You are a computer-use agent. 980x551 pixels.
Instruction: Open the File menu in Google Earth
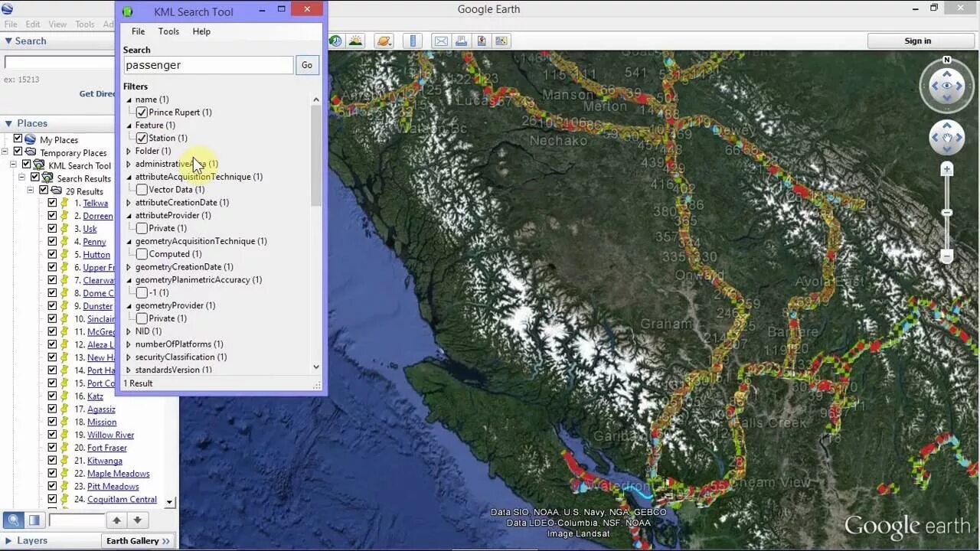[11, 24]
